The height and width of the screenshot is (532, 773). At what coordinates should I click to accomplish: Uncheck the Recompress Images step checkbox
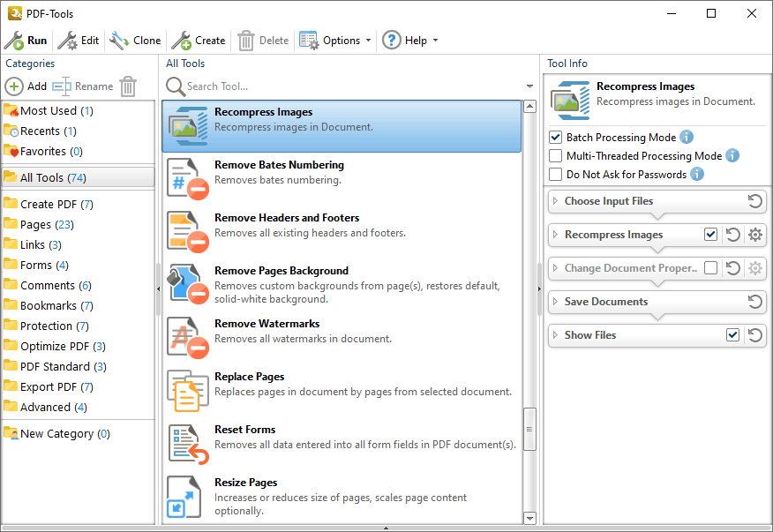pos(710,234)
